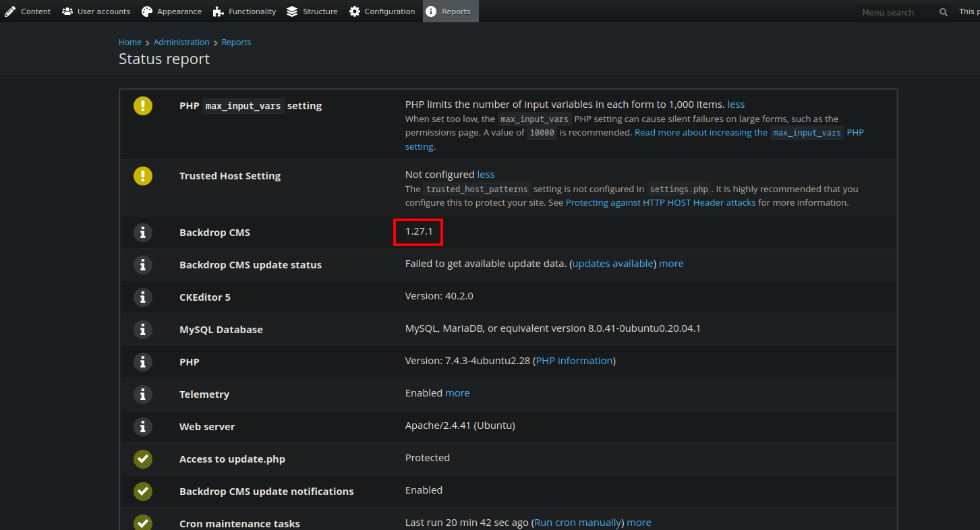Open the PHP information link

[574, 361]
